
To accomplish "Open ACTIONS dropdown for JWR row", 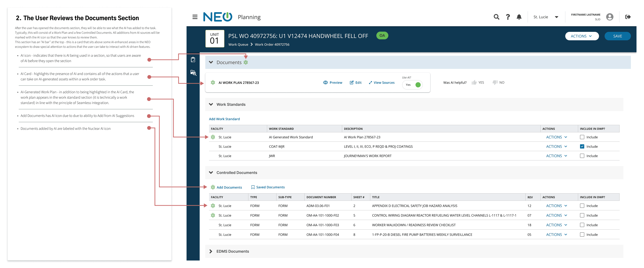I will pos(556,156).
